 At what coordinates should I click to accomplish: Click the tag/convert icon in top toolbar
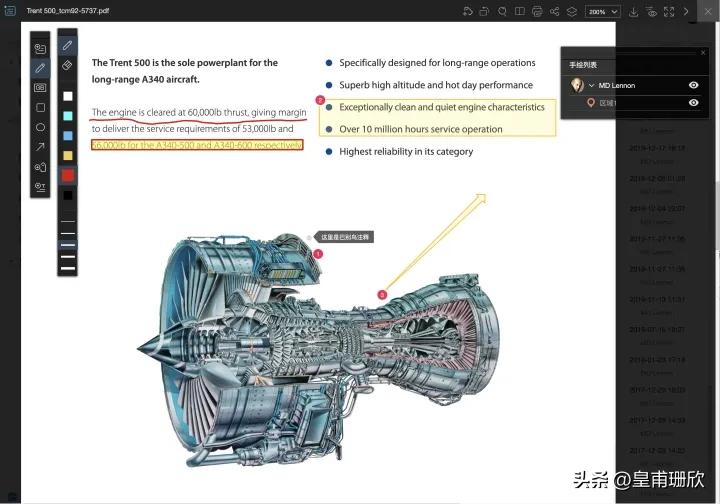coord(467,11)
